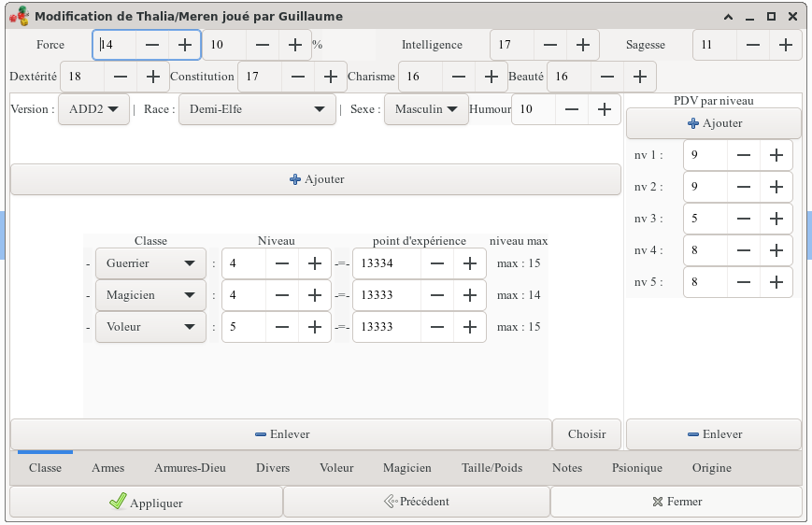Click the application icon in the title bar
This screenshot has width=812, height=525.
[20, 16]
